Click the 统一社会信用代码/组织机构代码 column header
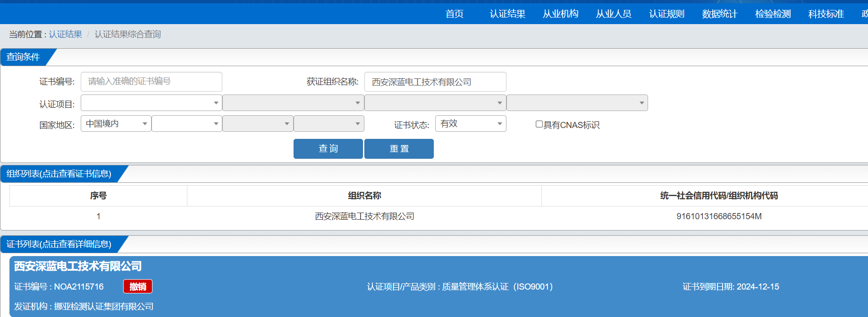868x317 pixels. click(719, 196)
